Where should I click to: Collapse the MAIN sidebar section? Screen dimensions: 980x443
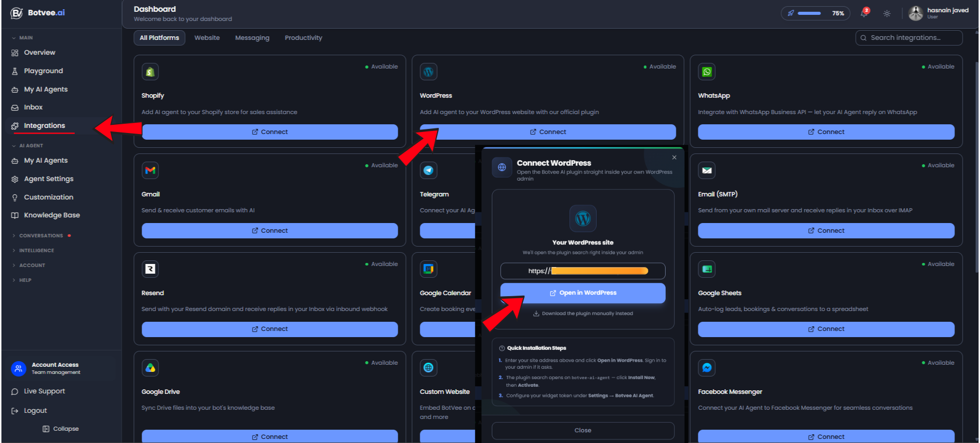coord(22,38)
